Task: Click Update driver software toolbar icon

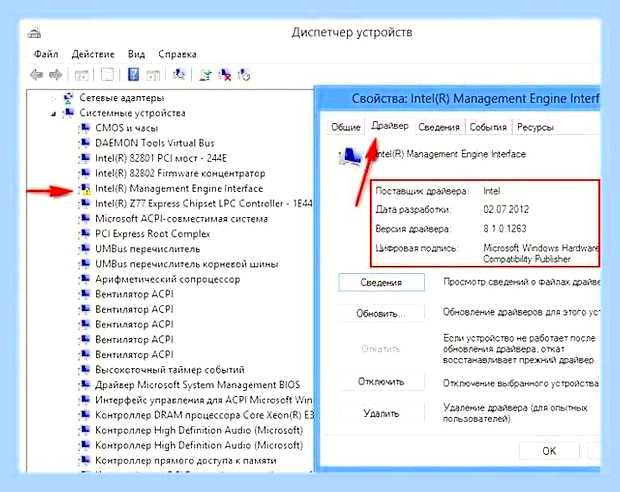Action: tap(206, 75)
